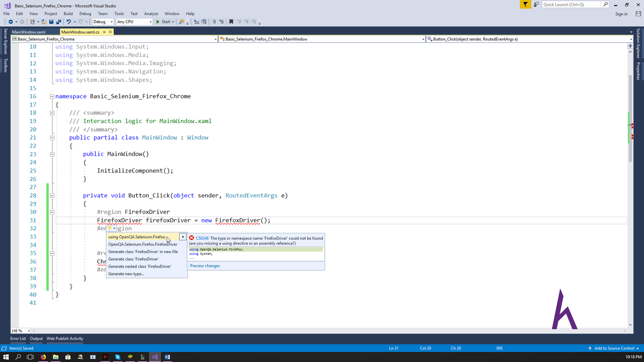Click the Preview changes link

[x=205, y=266]
